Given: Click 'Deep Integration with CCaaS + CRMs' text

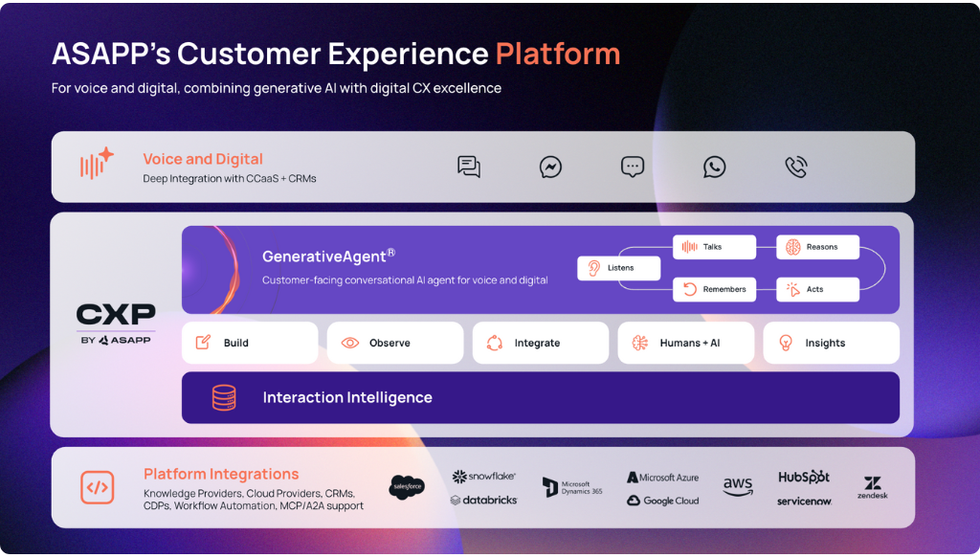Looking at the screenshot, I should [x=230, y=179].
